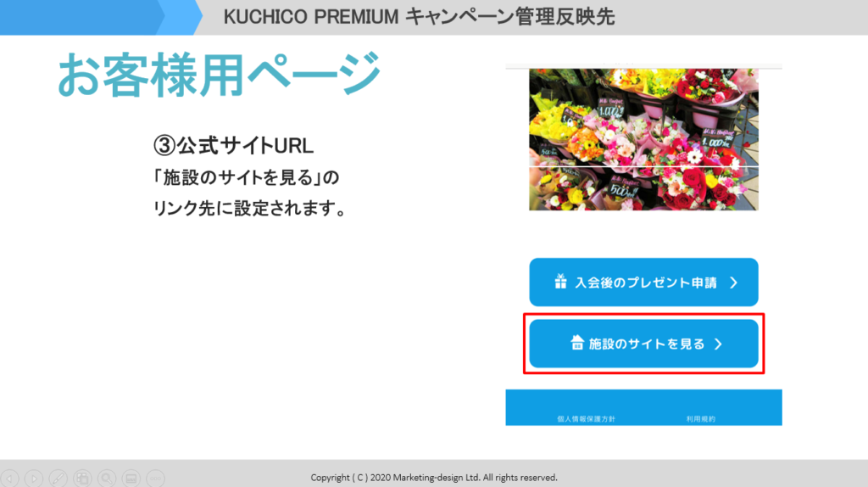Open more slideshow options (three dots)
Viewport: 868px width, 487px height.
coord(156,479)
